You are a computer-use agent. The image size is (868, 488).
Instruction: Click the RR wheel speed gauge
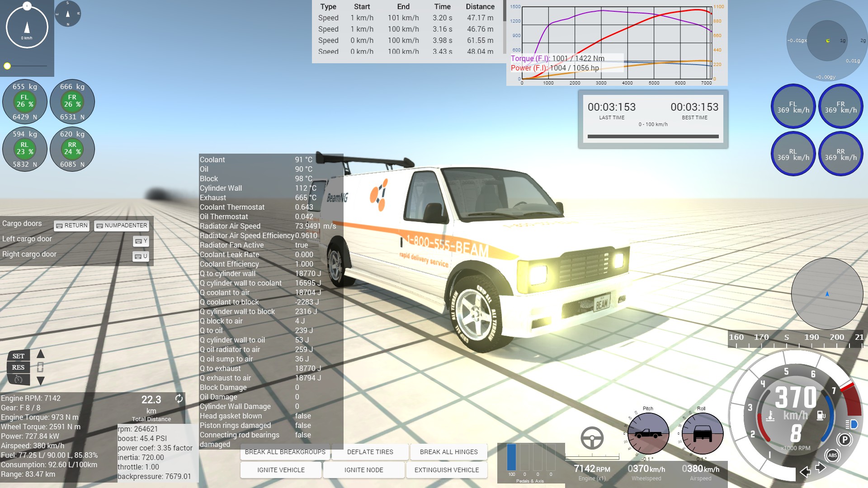click(x=841, y=154)
